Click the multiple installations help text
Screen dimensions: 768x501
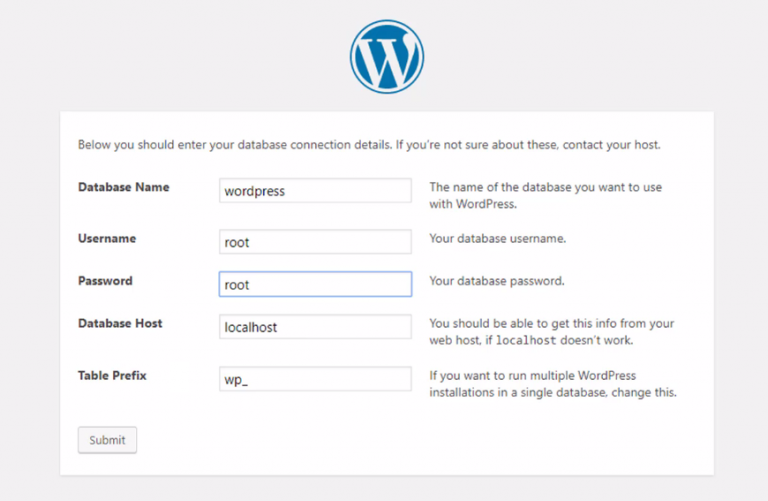pyautogui.click(x=553, y=384)
